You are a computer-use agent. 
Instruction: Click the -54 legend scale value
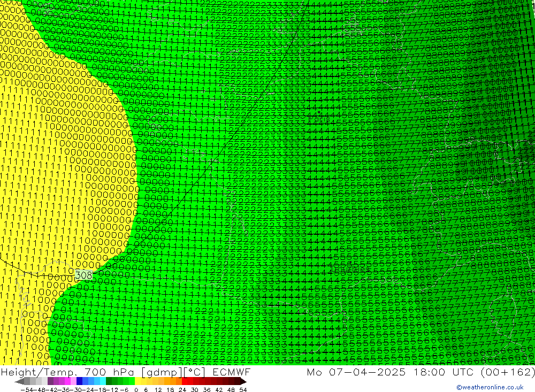click(x=26, y=389)
